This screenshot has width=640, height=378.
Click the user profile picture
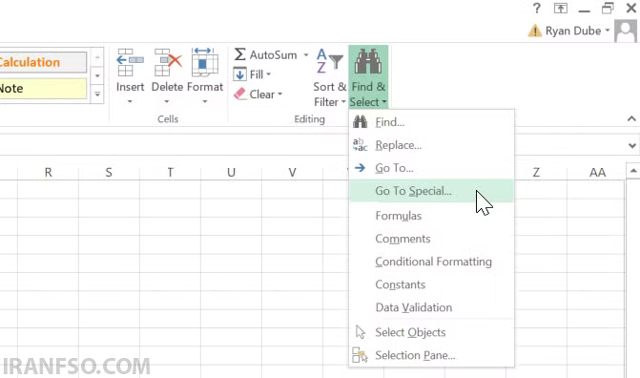tap(626, 31)
